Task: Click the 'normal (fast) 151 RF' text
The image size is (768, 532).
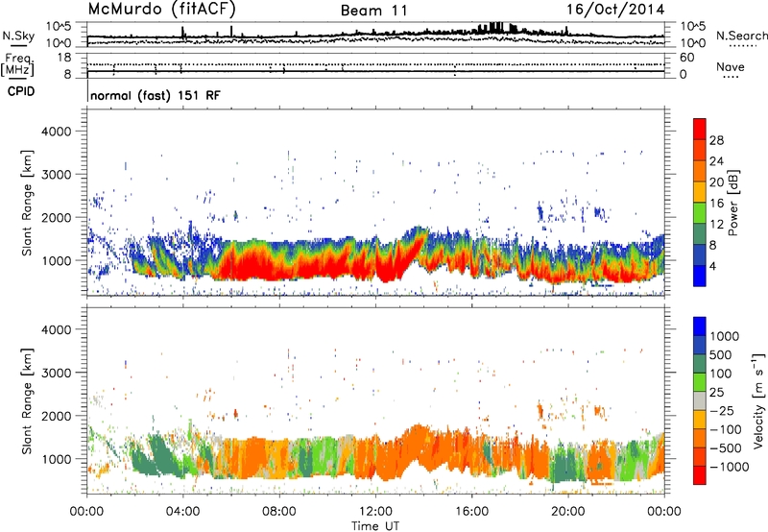Action: [x=156, y=95]
